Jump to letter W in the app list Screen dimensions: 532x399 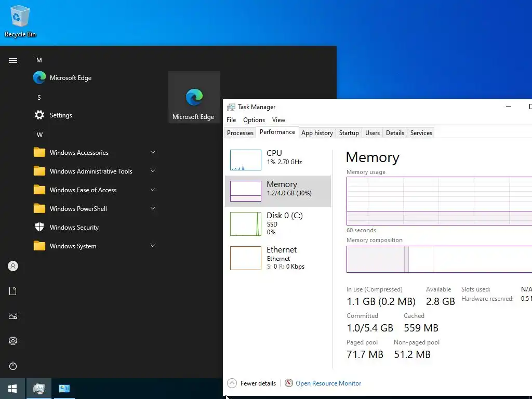tap(39, 135)
